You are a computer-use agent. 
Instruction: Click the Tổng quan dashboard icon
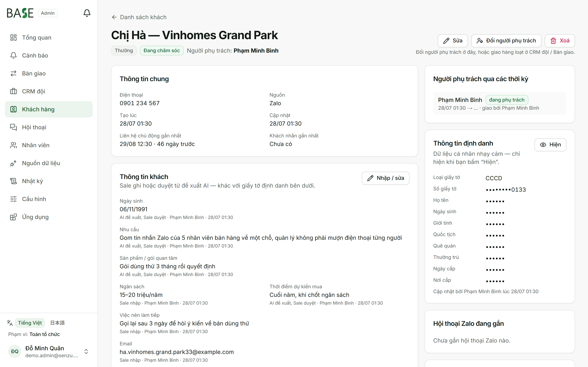13,37
